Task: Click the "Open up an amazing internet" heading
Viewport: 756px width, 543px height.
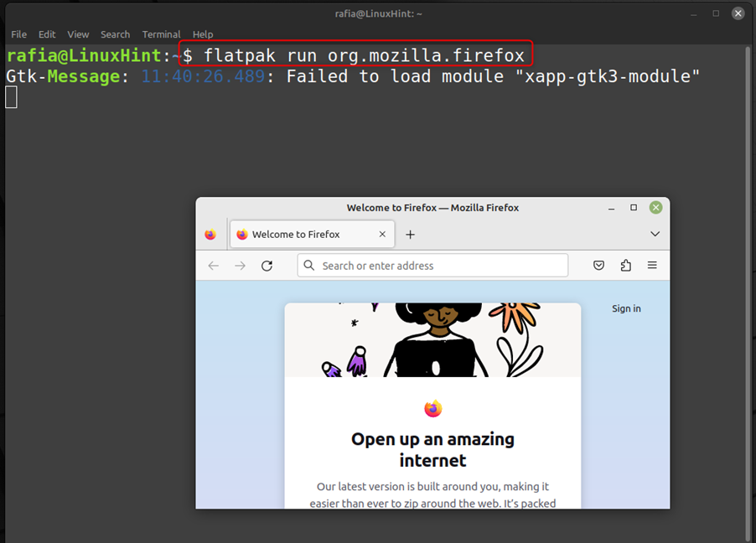Action: (x=433, y=449)
